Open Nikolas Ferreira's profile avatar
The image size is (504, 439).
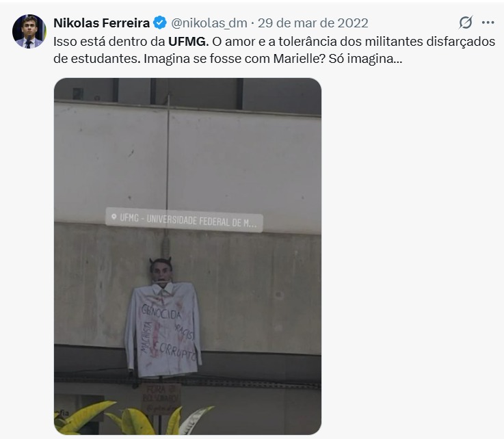[29, 31]
